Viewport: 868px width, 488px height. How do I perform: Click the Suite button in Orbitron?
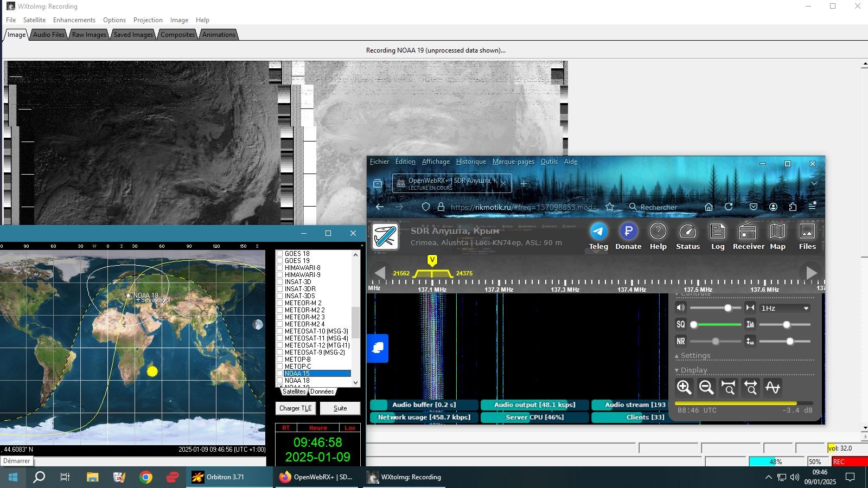click(340, 408)
